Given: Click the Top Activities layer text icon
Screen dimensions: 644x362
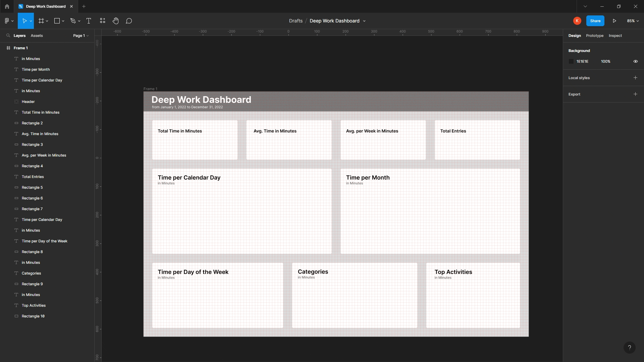Looking at the screenshot, I should pos(16,305).
